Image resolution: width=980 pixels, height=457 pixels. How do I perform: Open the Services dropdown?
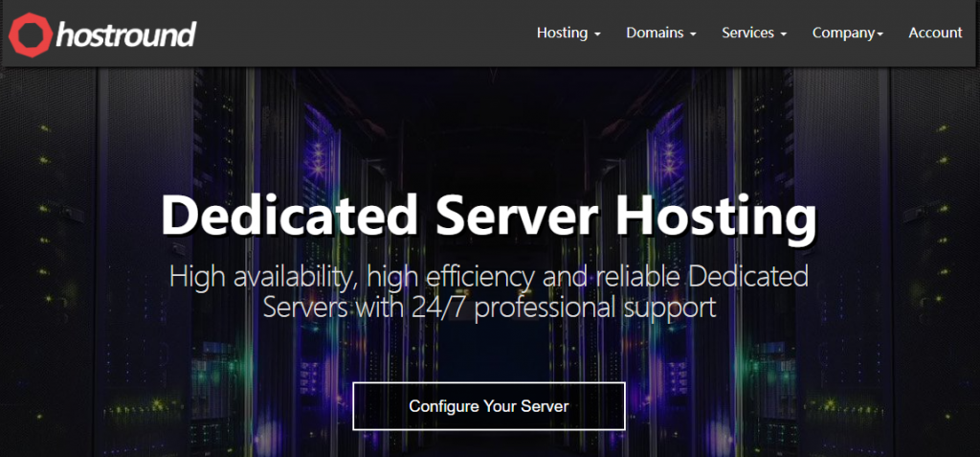[754, 34]
